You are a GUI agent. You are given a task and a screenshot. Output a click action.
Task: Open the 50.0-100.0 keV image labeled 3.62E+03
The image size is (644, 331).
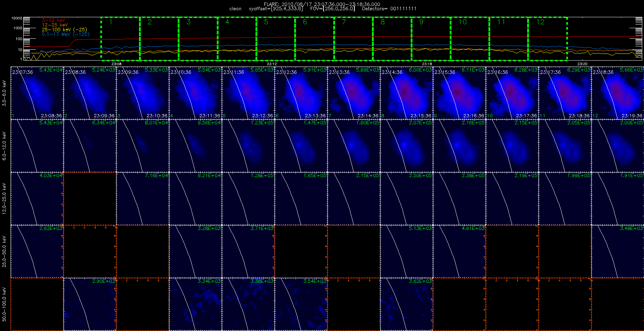[x=407, y=304]
